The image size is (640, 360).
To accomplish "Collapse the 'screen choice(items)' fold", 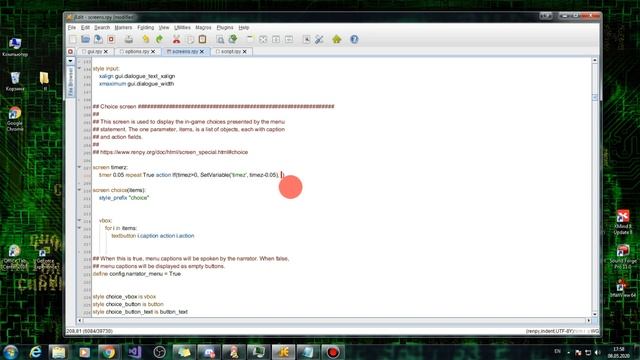I will 79,190.
